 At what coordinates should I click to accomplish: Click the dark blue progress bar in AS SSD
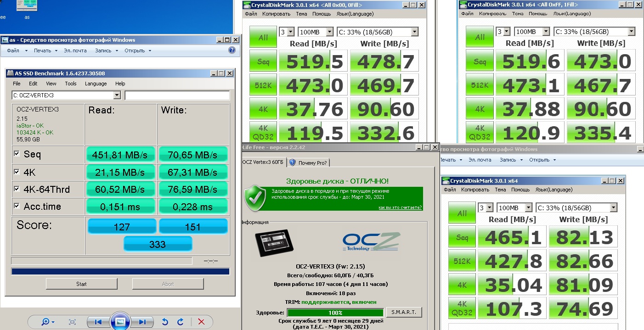pos(120,271)
